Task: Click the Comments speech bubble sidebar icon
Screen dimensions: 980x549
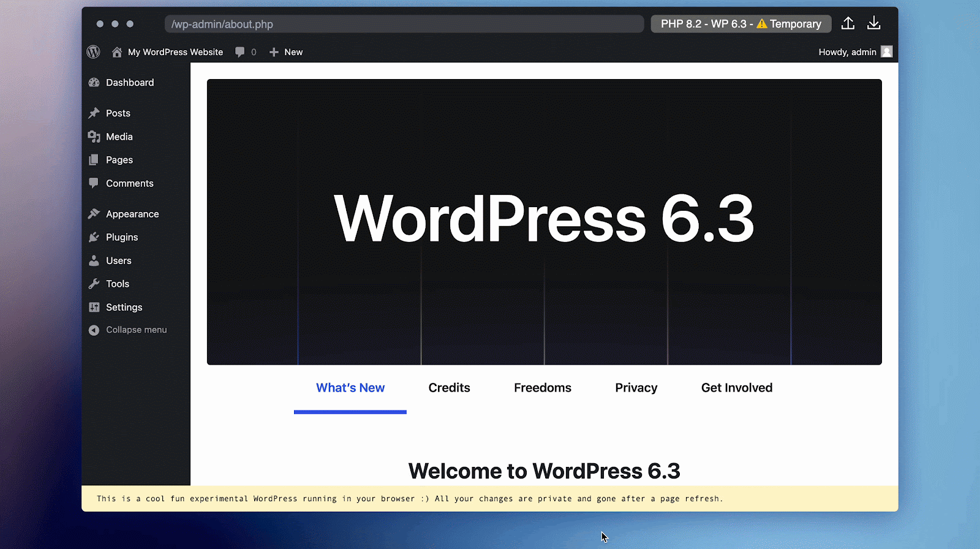Action: pos(94,183)
